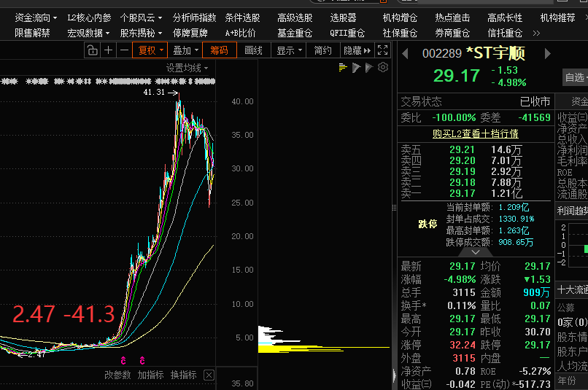Click 改参数 to change indicator parameters
This screenshot has height=390, width=588.
[x=117, y=375]
